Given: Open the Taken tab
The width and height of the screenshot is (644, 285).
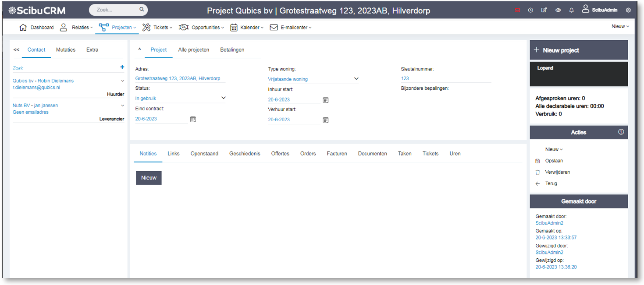Looking at the screenshot, I should click(405, 154).
